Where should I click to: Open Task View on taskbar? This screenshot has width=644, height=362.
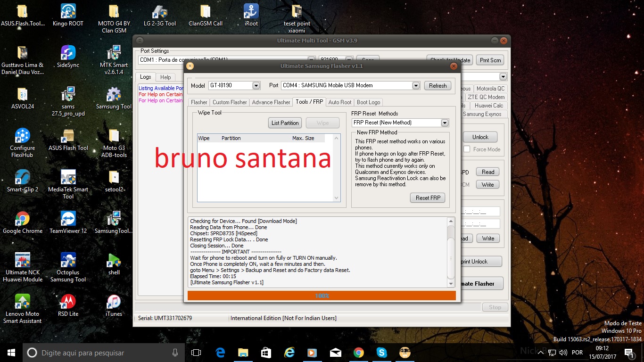click(196, 353)
